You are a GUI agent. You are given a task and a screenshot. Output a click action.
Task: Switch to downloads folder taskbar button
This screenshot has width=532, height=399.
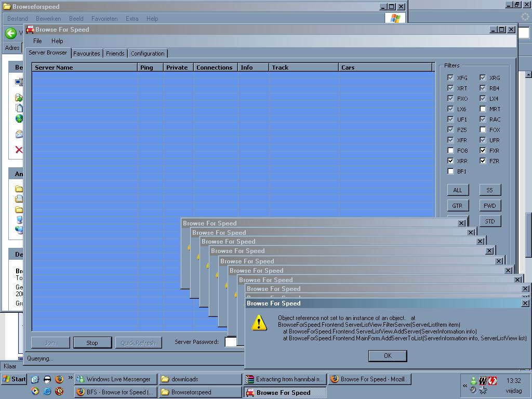click(200, 379)
